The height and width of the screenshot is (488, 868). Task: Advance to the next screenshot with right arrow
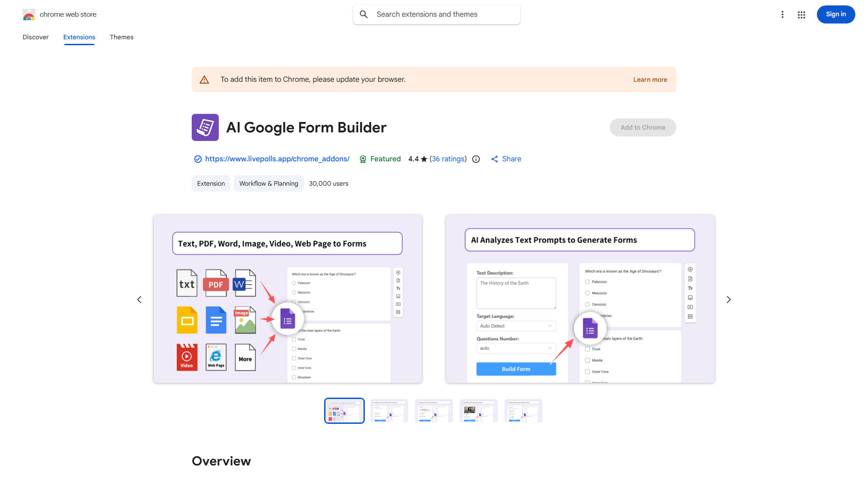pos(728,299)
